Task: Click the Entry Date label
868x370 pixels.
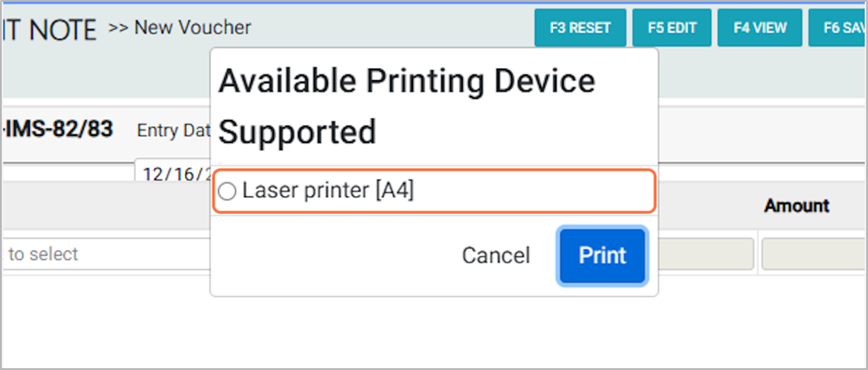Action: (x=172, y=130)
